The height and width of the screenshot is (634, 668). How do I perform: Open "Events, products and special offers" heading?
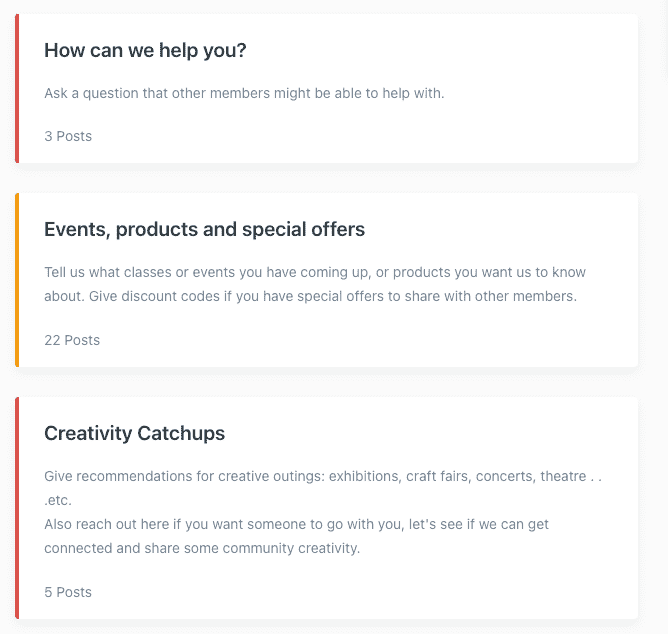pyautogui.click(x=204, y=230)
